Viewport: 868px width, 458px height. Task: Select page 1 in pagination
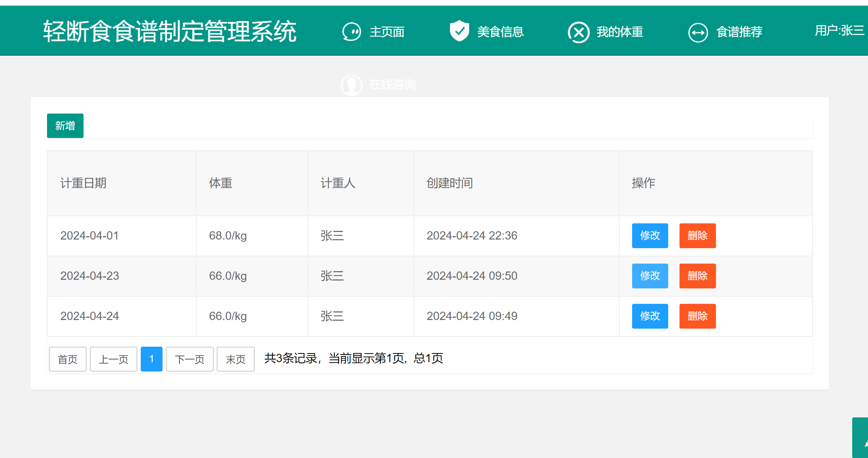[151, 359]
